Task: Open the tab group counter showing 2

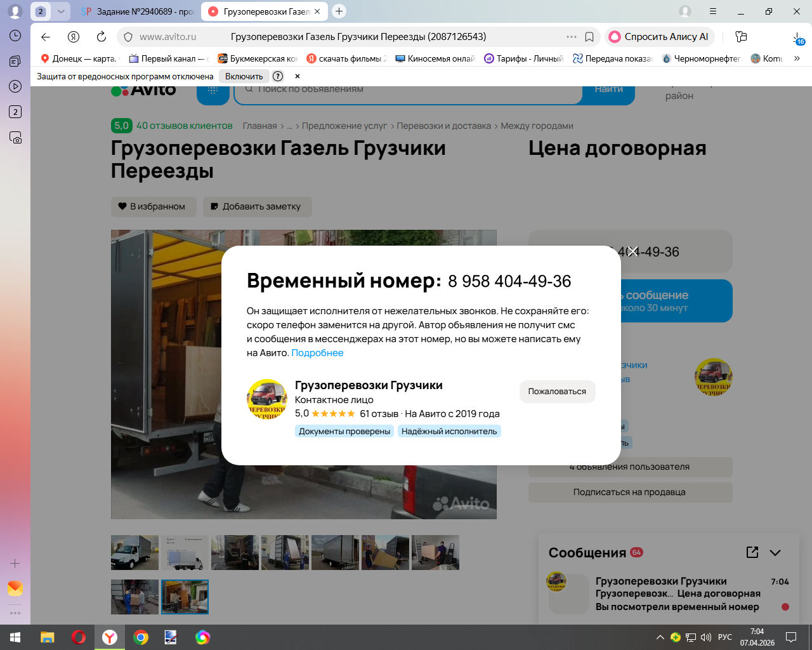Action: (41, 11)
